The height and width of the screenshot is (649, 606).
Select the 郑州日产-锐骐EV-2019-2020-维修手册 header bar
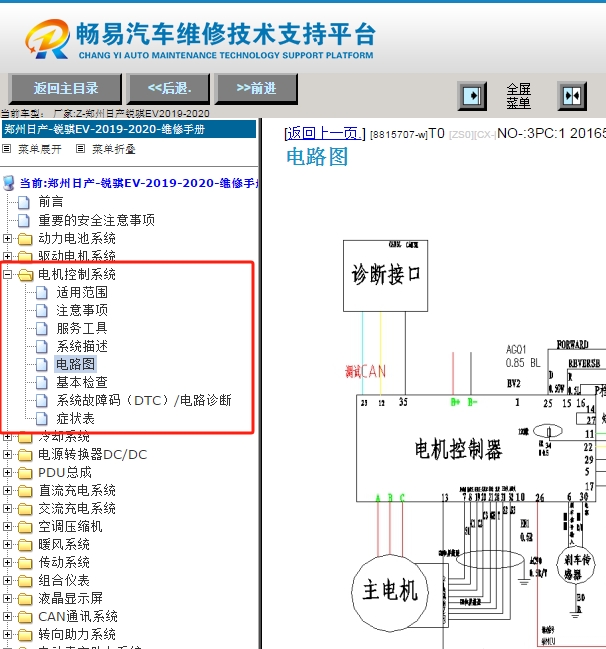(129, 129)
